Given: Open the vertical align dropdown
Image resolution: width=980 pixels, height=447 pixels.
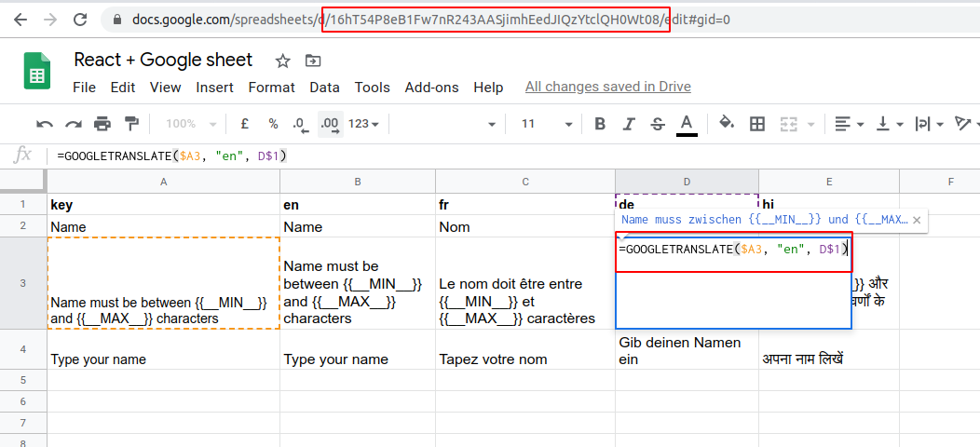Looking at the screenshot, I should click(x=890, y=124).
